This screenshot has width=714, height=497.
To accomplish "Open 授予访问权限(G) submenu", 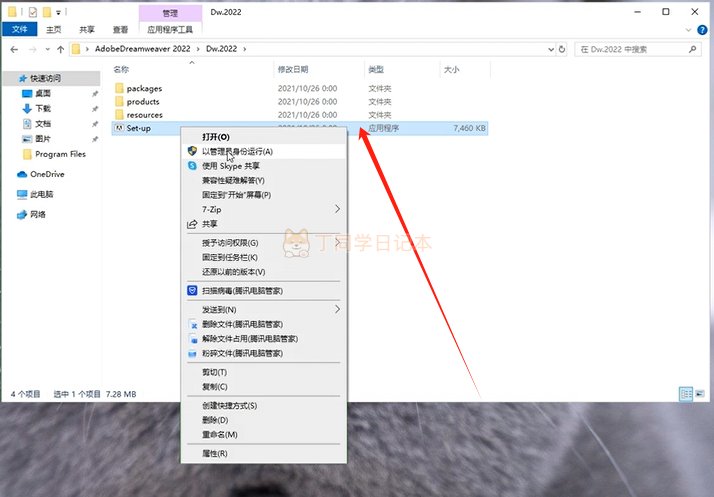I will coord(264,243).
